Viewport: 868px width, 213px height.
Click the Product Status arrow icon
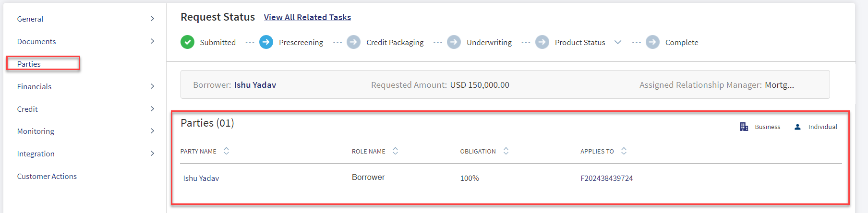point(542,42)
